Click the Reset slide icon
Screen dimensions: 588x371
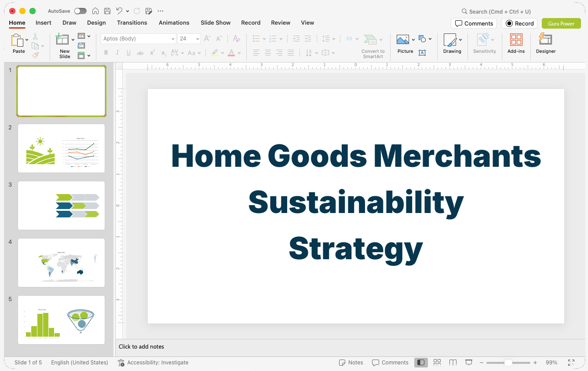click(x=81, y=45)
